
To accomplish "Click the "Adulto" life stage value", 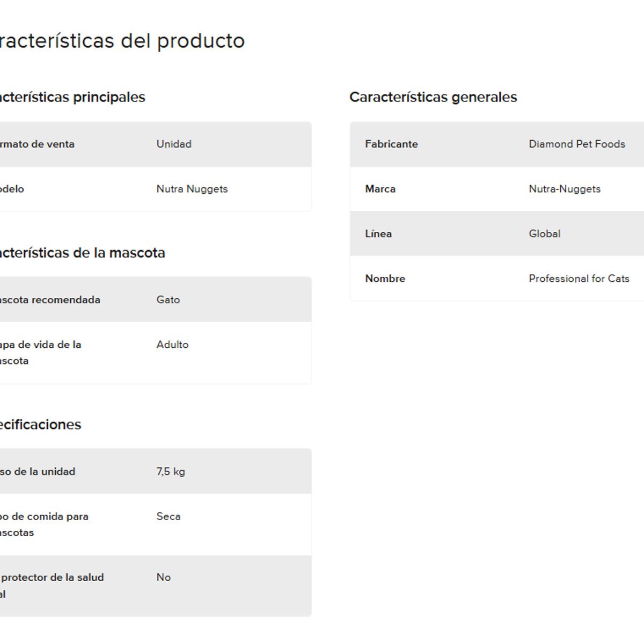I will [172, 345].
